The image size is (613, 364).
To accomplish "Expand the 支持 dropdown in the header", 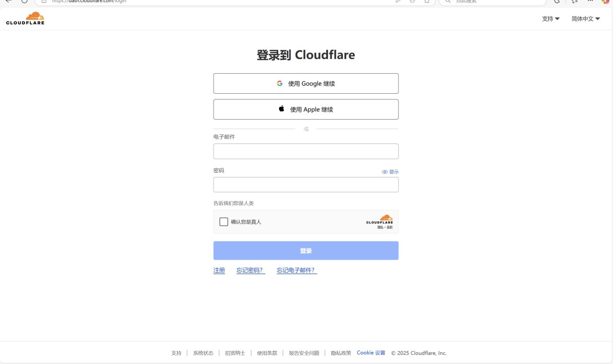I will tap(550, 19).
